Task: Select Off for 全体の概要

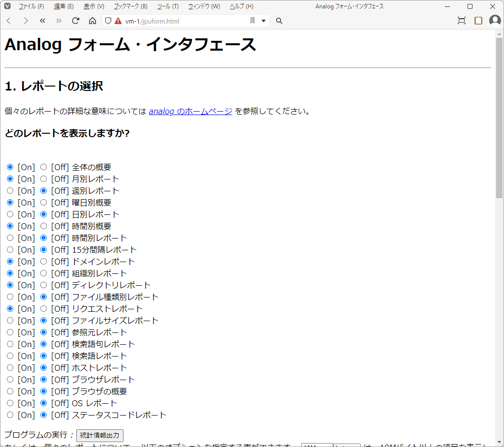Action: tap(43, 167)
